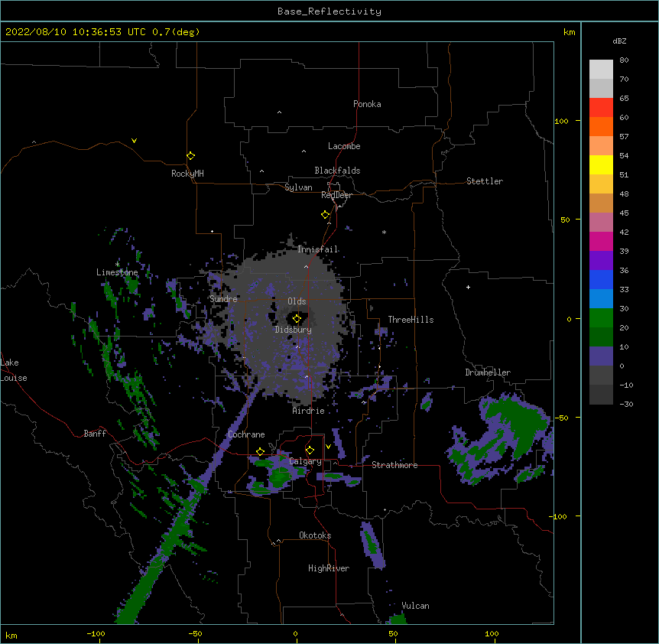Image resolution: width=659 pixels, height=644 pixels.
Task: Pick the green 30-20 dBZ legend swatch
Action: point(601,318)
